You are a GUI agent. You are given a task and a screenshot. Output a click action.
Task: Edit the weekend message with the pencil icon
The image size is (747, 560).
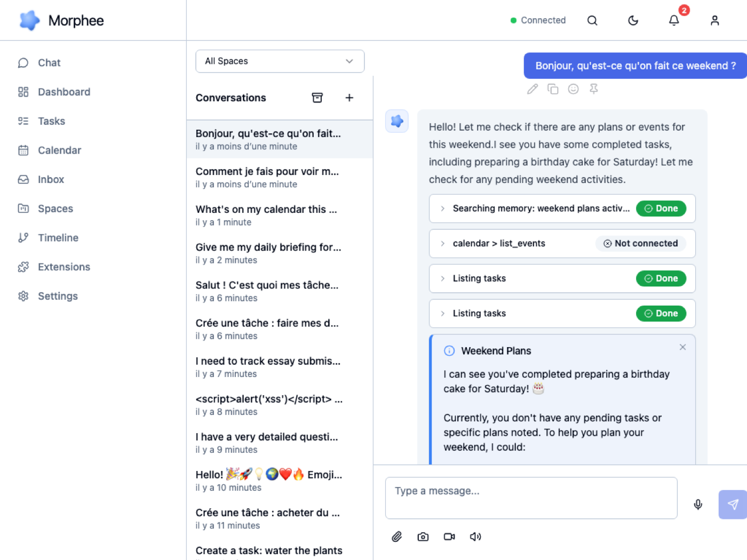pos(532,89)
